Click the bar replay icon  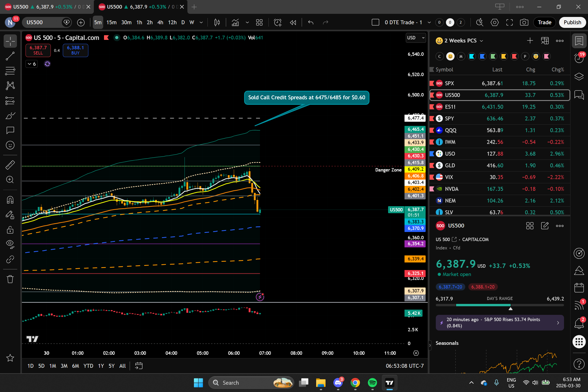[x=293, y=22]
